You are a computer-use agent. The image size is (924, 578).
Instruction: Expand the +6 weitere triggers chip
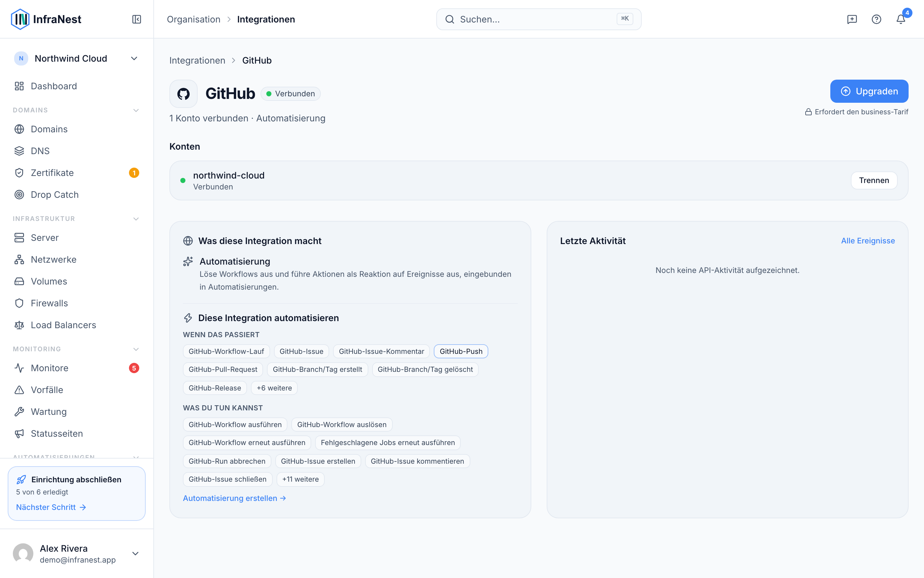[x=274, y=388]
